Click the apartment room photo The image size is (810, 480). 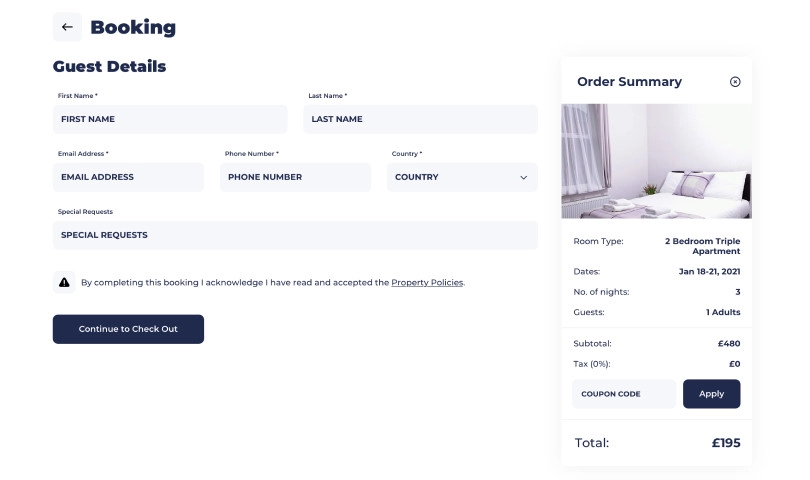[656, 161]
